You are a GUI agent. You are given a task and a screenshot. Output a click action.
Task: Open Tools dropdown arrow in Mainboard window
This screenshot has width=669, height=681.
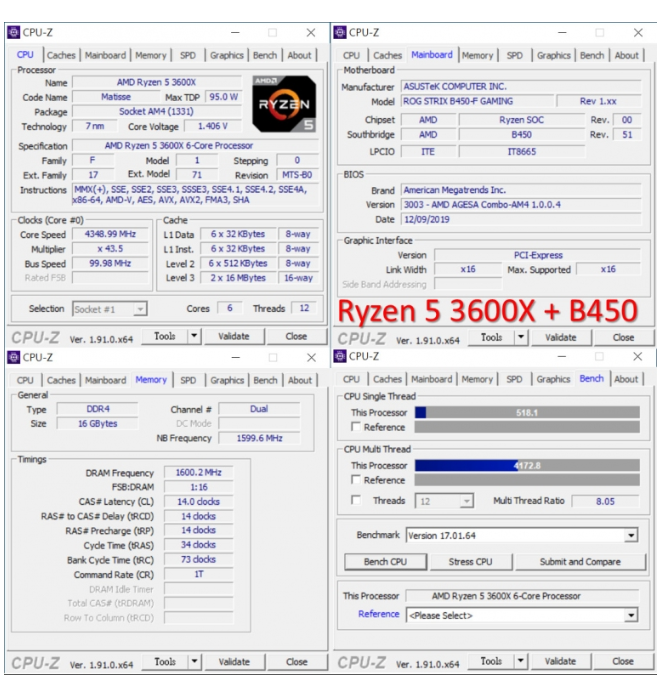pos(521,337)
